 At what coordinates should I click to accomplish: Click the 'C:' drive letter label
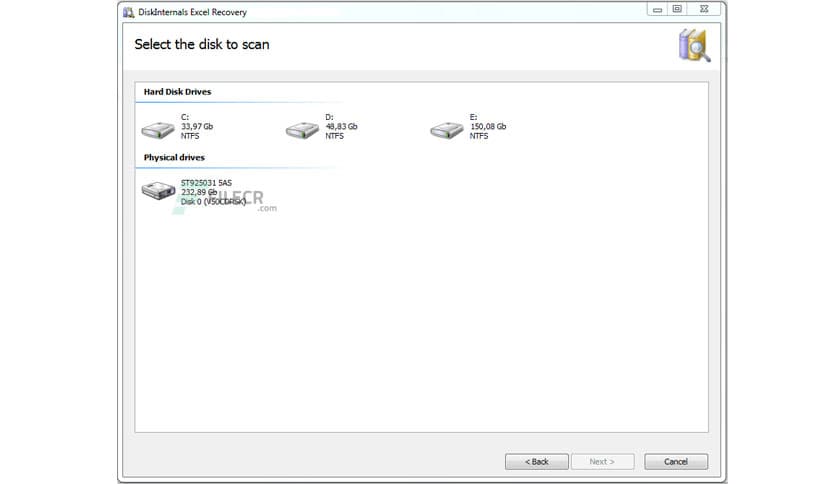185,117
